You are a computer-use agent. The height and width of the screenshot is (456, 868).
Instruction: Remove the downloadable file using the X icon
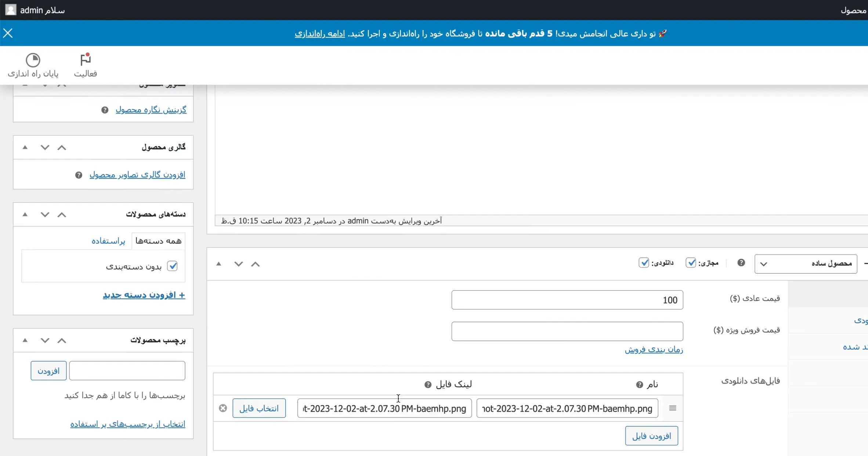pyautogui.click(x=223, y=408)
